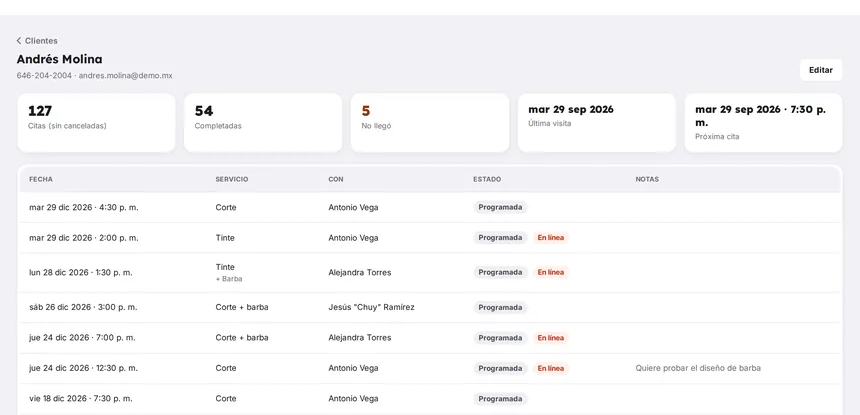Click the SERVICIO column header
This screenshot has width=860, height=415.
(x=231, y=179)
